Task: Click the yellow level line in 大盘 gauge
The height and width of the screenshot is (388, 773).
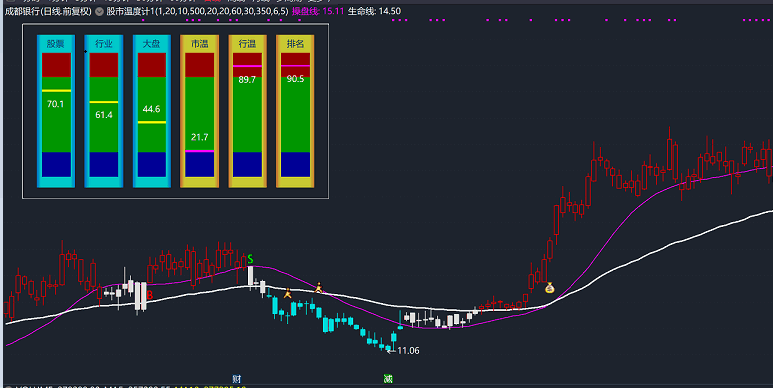Action: coord(152,122)
